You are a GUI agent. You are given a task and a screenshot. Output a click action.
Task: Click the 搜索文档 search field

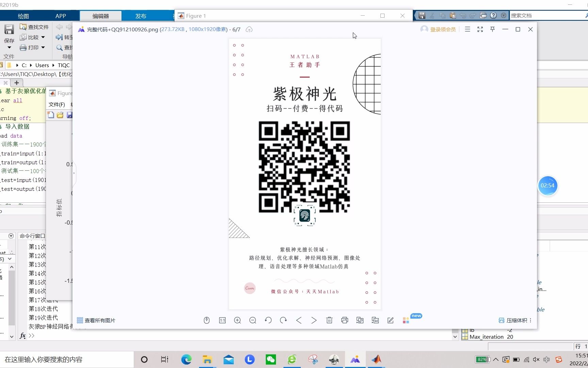(548, 15)
